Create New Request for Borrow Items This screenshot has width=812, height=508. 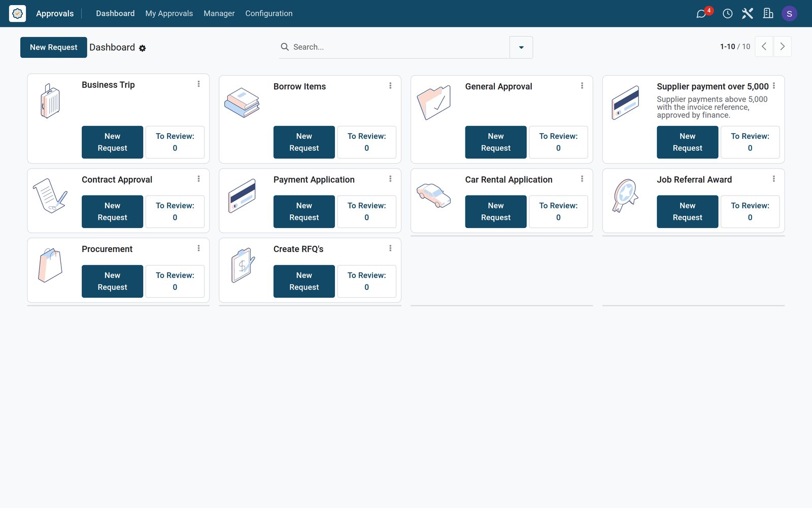(x=304, y=142)
